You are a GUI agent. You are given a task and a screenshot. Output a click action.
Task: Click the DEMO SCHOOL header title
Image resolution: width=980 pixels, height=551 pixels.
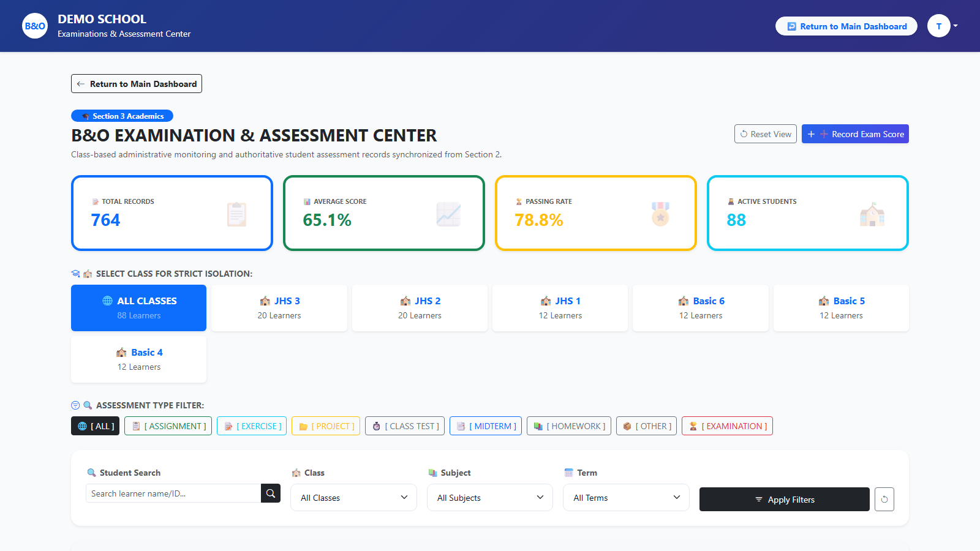(102, 19)
